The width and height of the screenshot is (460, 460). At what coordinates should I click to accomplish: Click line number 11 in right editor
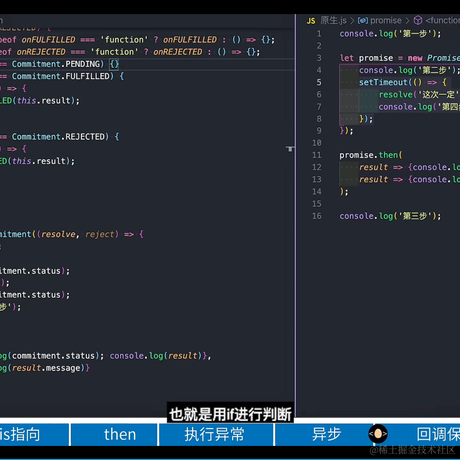pos(317,155)
